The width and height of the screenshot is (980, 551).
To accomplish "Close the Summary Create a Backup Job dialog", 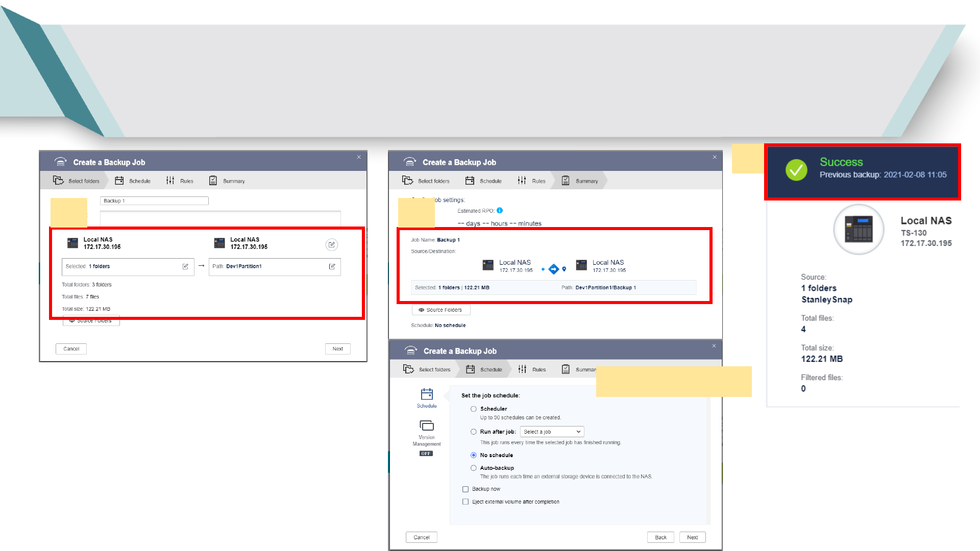I will click(x=715, y=157).
